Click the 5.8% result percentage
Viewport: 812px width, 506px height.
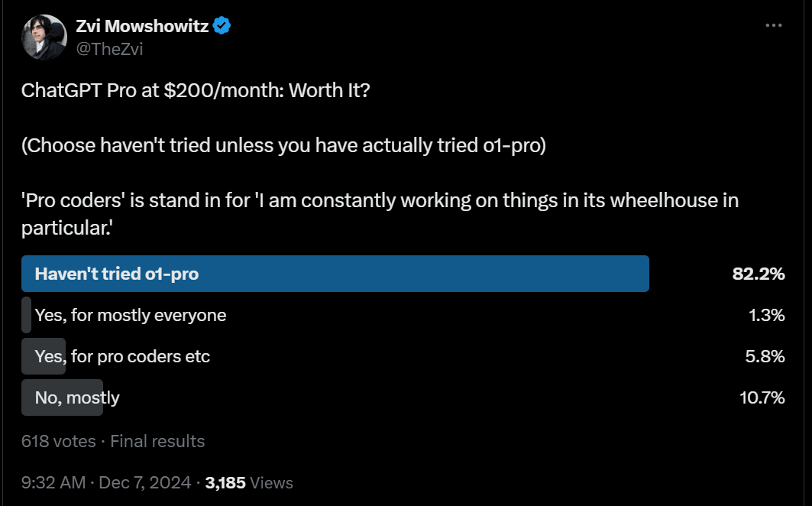point(765,357)
